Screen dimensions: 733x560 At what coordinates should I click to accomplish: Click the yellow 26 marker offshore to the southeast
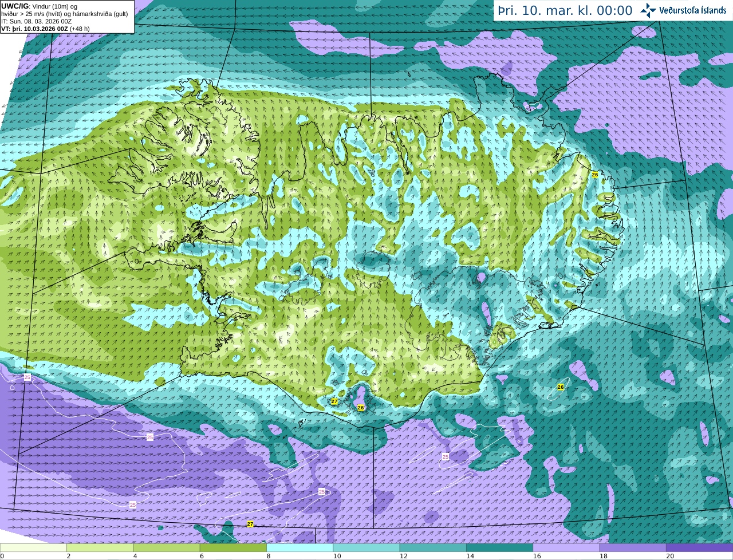click(561, 388)
